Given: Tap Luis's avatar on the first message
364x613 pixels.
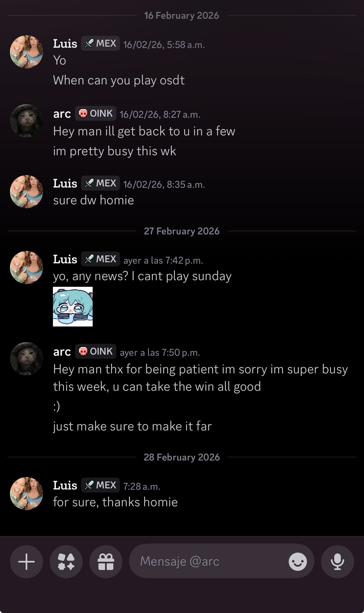Looking at the screenshot, I should (x=26, y=52).
